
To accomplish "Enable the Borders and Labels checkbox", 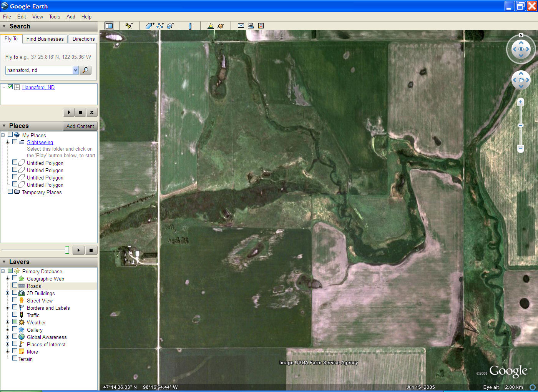I will tap(15, 307).
